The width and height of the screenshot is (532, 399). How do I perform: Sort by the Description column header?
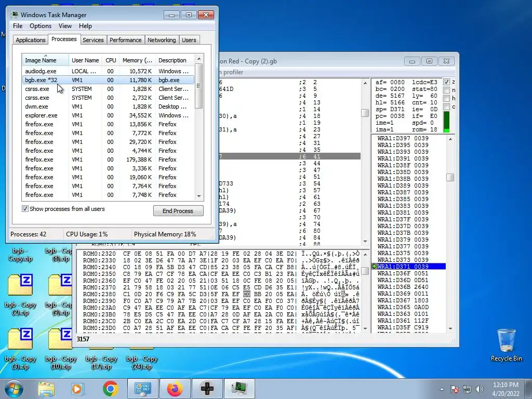pos(175,60)
